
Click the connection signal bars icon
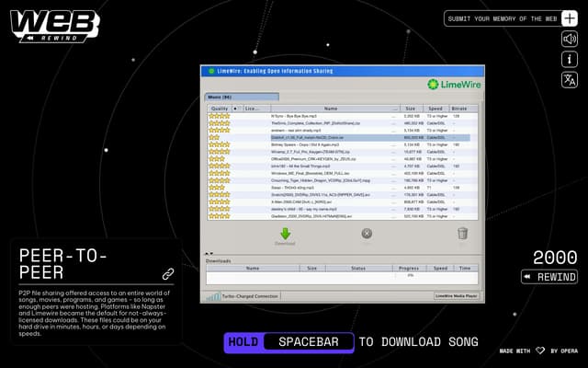coord(213,296)
